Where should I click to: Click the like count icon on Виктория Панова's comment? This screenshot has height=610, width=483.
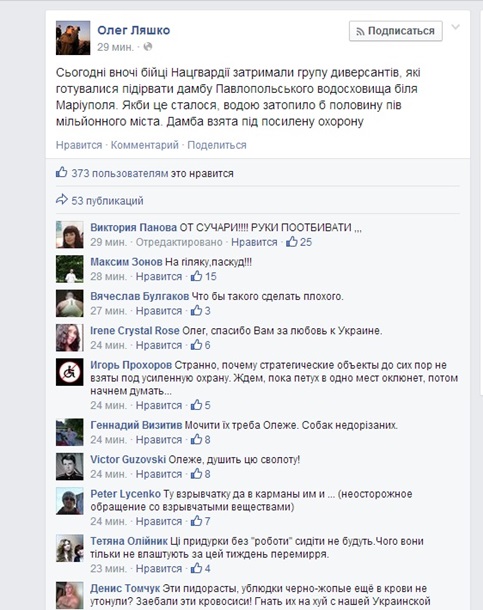coord(292,242)
